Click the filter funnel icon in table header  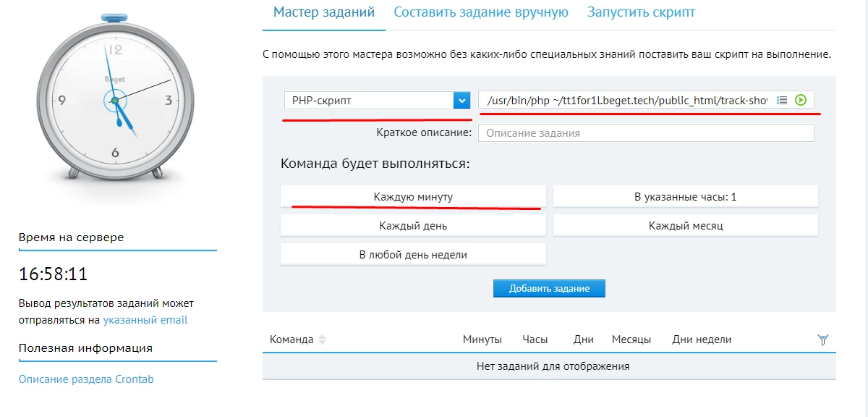pos(822,340)
